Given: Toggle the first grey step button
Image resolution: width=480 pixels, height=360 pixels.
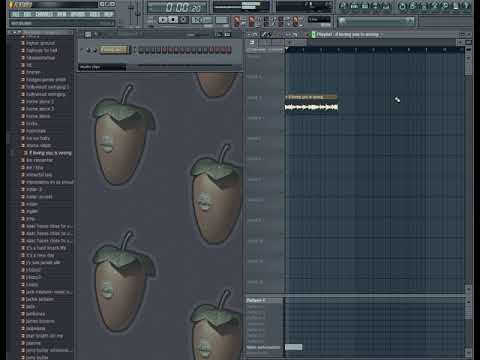Looking at the screenshot, I should pyautogui.click(x=141, y=50).
